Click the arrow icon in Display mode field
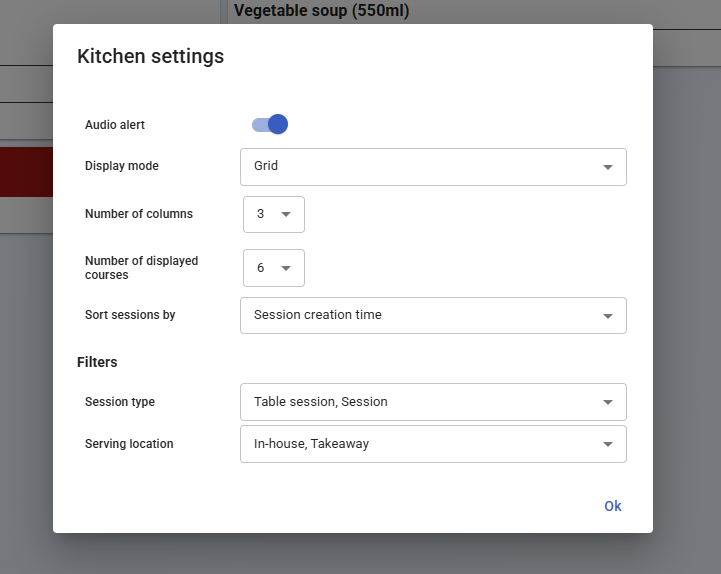 click(607, 167)
